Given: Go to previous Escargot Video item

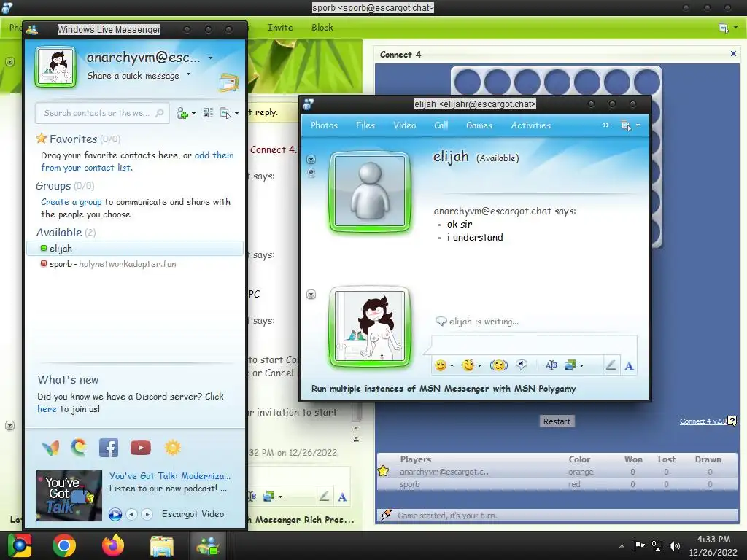Looking at the screenshot, I should click(x=132, y=514).
